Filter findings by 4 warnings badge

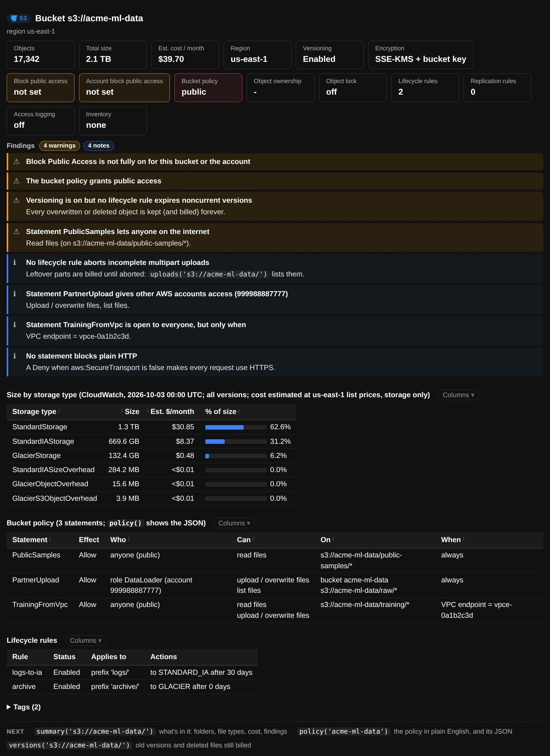(x=60, y=146)
